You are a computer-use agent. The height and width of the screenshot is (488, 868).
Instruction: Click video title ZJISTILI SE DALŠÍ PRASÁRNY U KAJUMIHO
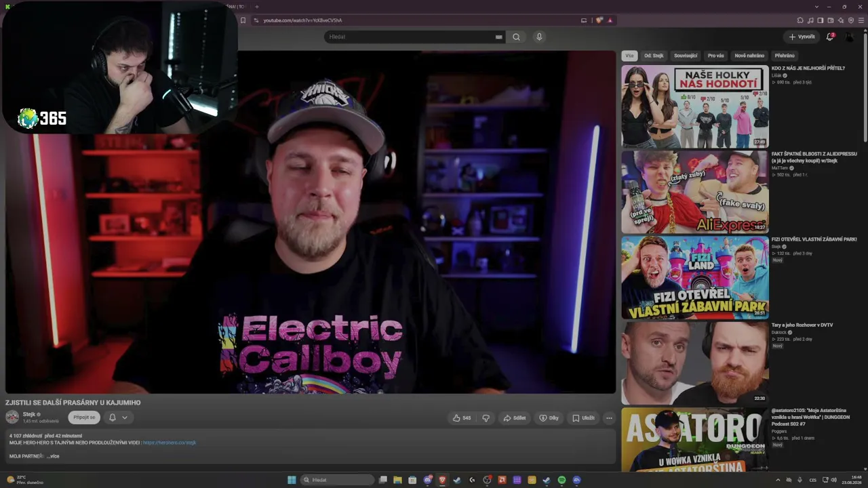(x=73, y=403)
